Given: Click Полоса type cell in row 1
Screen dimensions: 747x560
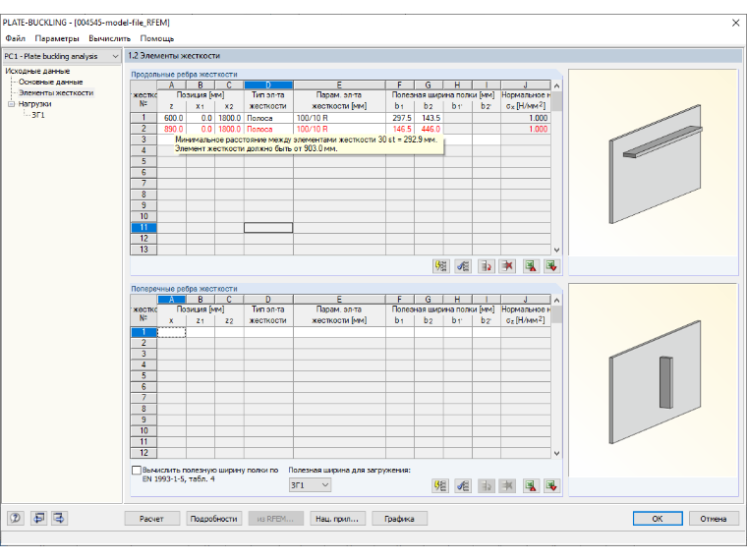Looking at the screenshot, I should (x=268, y=118).
